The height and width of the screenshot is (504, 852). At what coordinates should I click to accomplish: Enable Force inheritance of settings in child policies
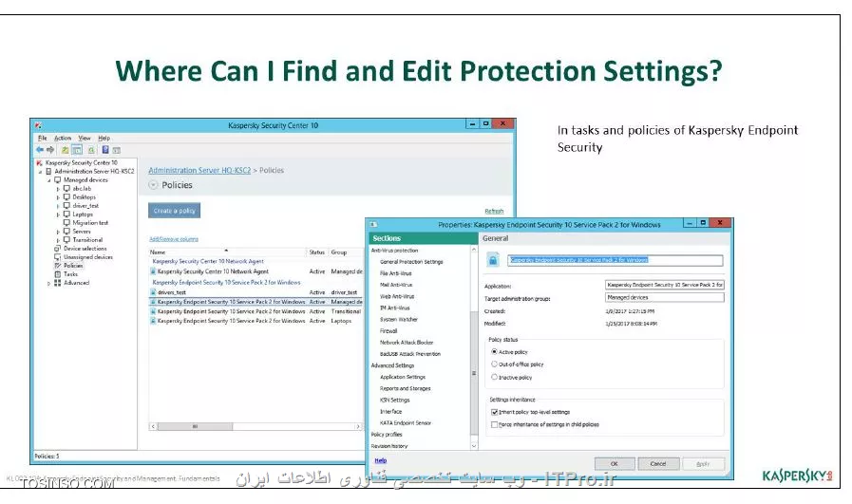click(495, 424)
